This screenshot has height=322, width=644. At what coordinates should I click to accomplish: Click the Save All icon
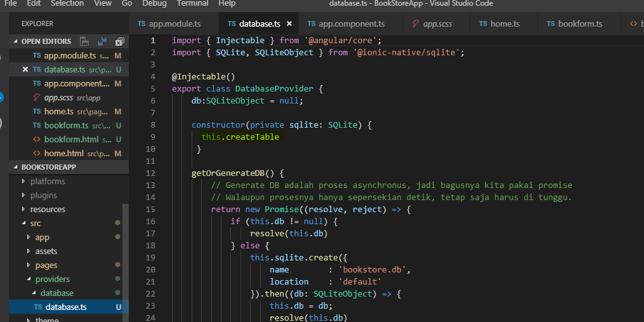[102, 42]
